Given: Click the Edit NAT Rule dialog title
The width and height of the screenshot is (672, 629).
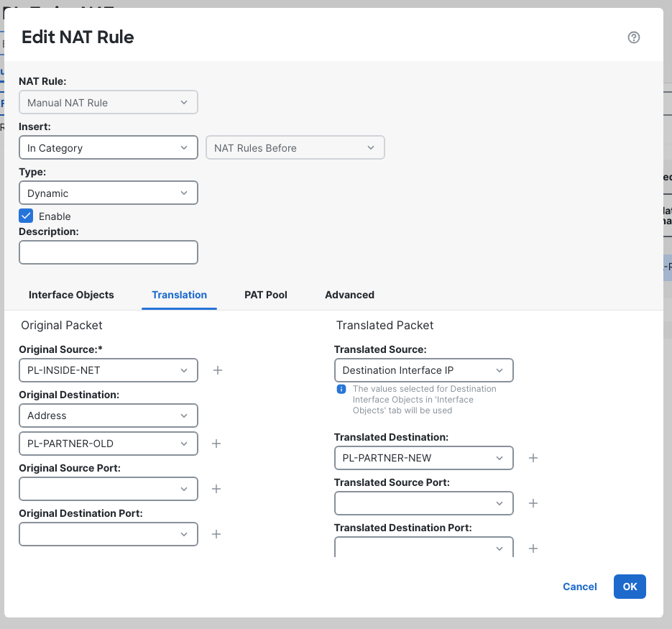Looking at the screenshot, I should click(78, 37).
